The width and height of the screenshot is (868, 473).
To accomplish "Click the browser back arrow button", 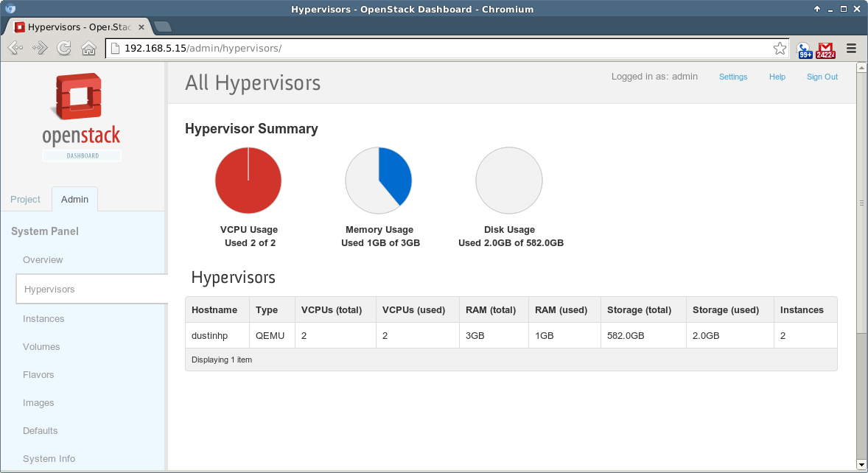I will pos(15,49).
